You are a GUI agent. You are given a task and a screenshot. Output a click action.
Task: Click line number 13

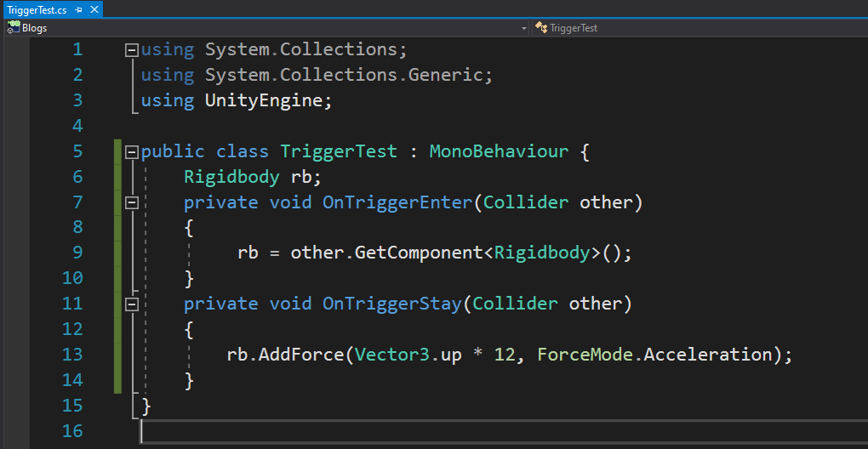pos(72,354)
